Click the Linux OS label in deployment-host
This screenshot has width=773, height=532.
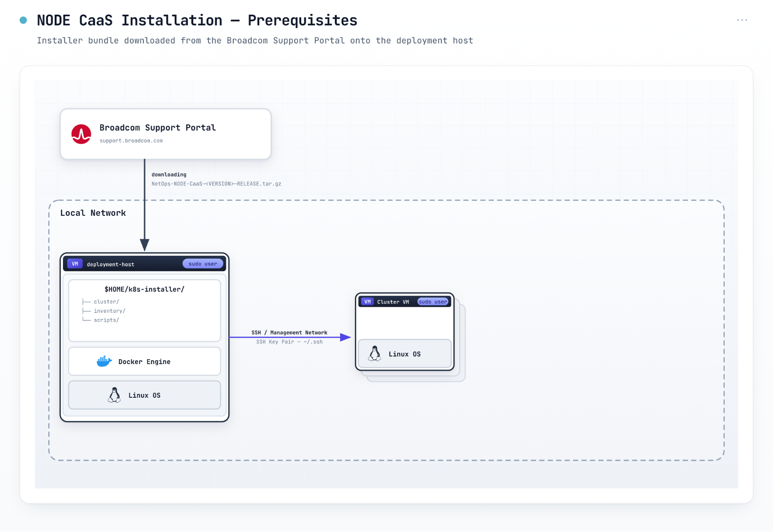tap(144, 395)
